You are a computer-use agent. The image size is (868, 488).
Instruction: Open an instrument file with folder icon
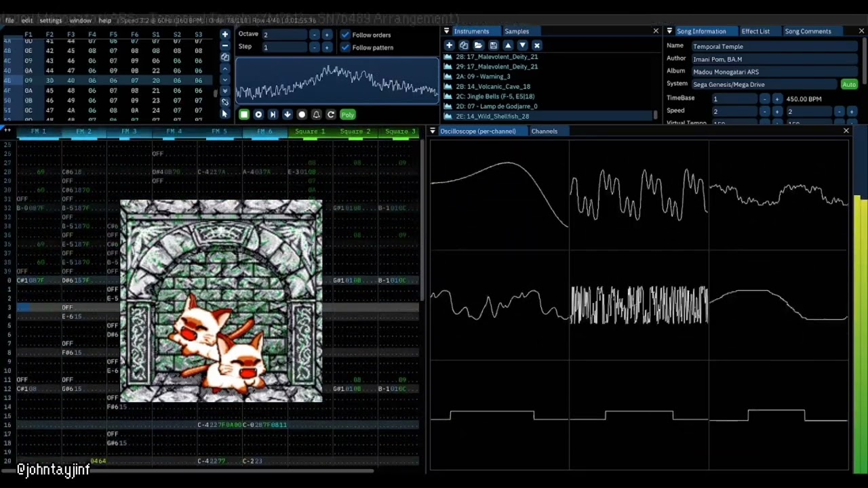(478, 45)
